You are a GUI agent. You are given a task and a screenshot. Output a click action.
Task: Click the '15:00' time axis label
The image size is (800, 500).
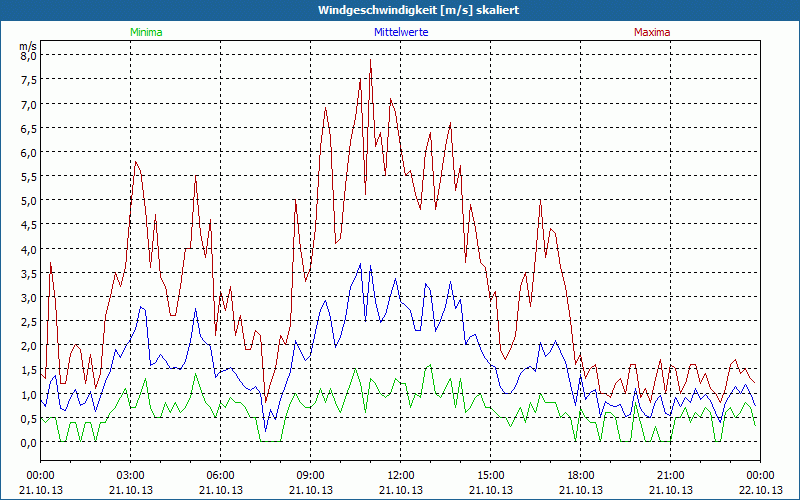point(491,476)
